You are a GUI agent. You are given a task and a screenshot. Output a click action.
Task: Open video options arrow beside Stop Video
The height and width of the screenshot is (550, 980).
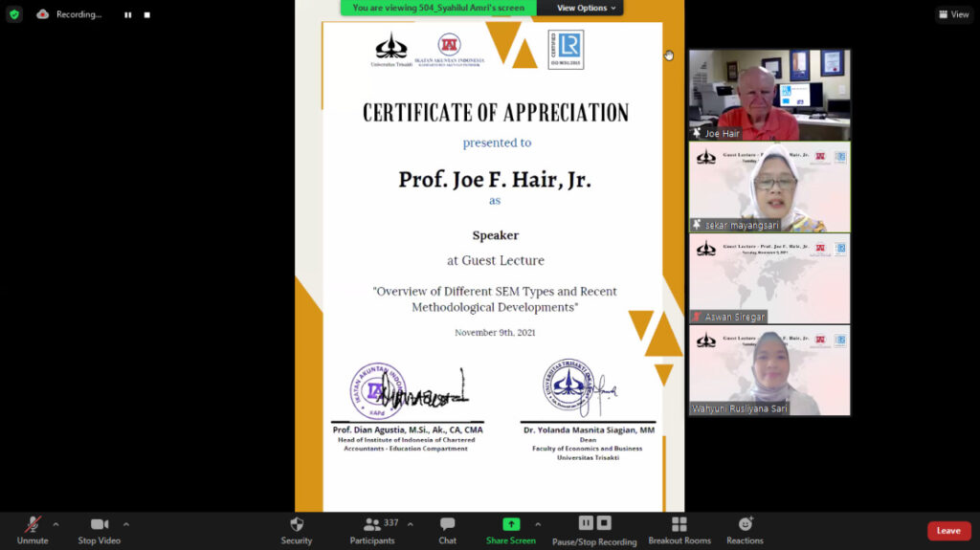pos(126,524)
